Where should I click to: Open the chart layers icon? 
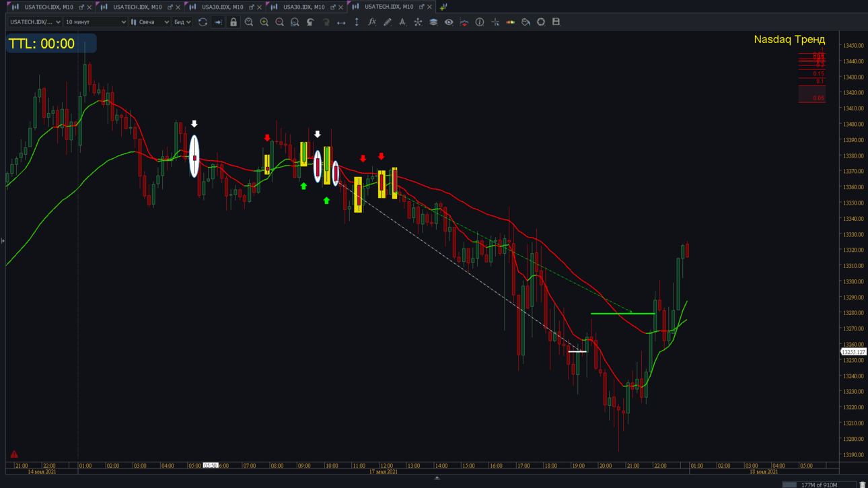click(433, 22)
